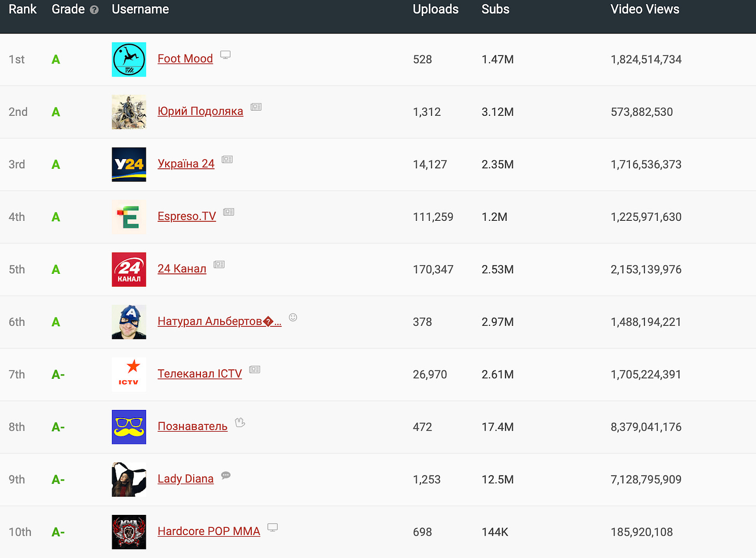Click the news category icon beside Телеканал ICTV

point(254,369)
